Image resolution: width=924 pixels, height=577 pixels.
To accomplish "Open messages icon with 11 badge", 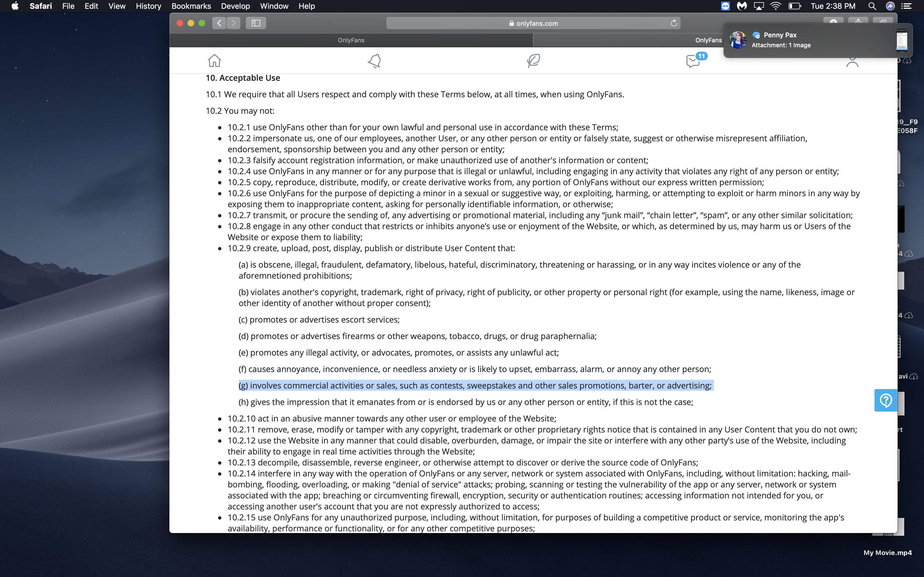I will pos(693,61).
